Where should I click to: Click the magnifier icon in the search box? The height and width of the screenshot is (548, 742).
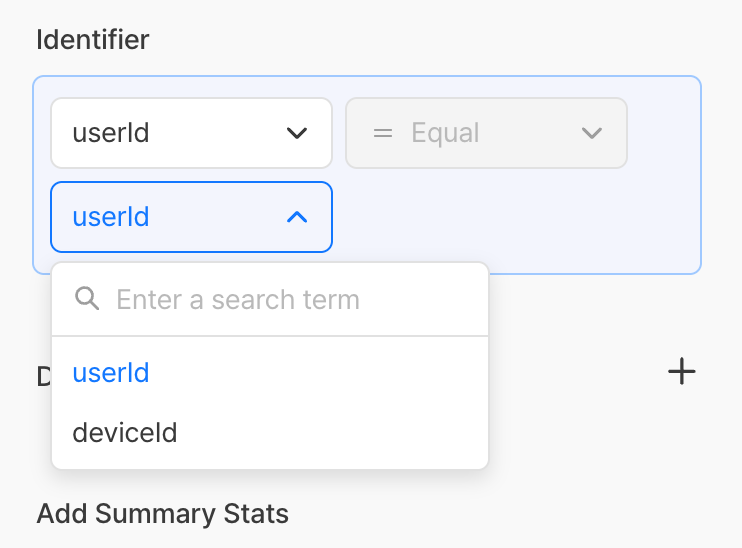88,299
